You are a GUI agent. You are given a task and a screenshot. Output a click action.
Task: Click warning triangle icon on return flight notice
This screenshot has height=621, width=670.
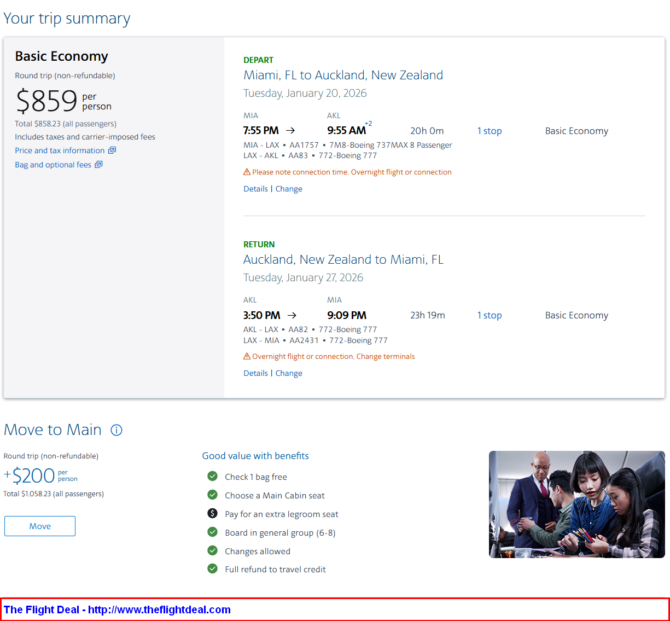247,356
